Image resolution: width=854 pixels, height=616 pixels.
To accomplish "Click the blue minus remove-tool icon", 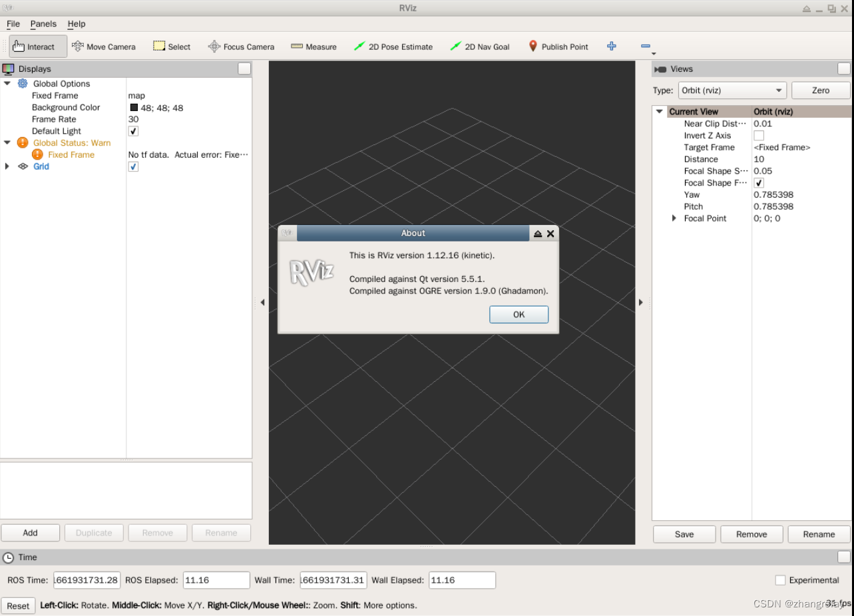I will (645, 46).
